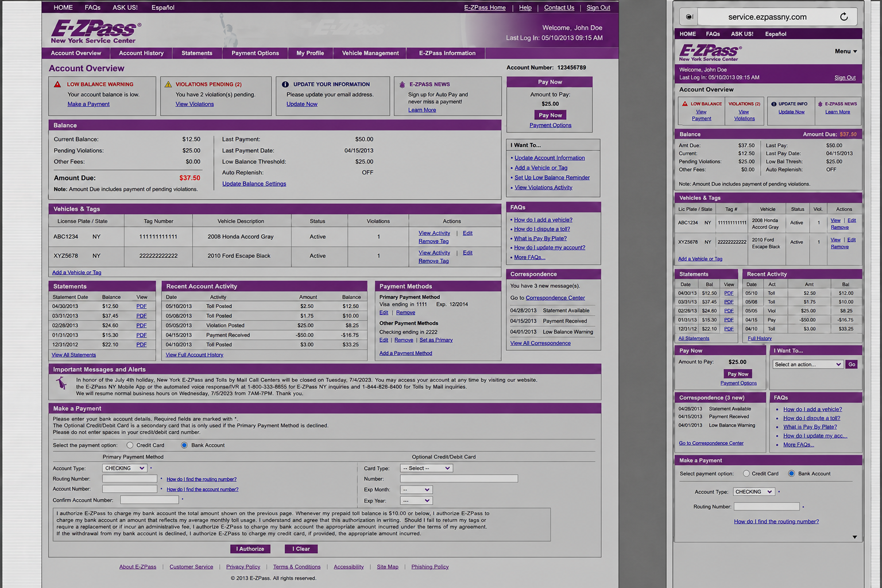Click the mobile Full History link
This screenshot has width=882, height=588.
click(760, 338)
